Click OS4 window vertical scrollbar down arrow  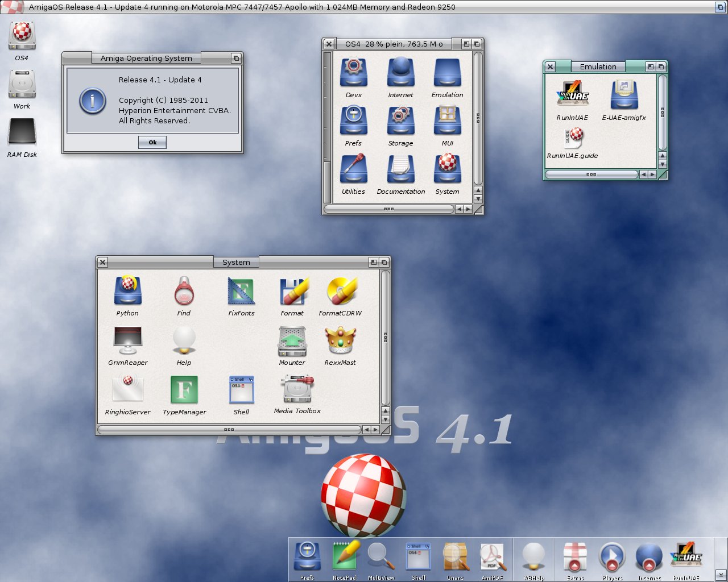478,199
